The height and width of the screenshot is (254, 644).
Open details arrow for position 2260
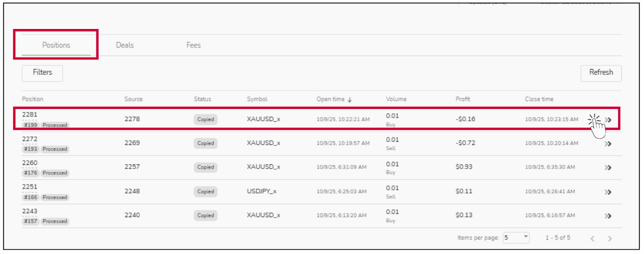point(608,168)
